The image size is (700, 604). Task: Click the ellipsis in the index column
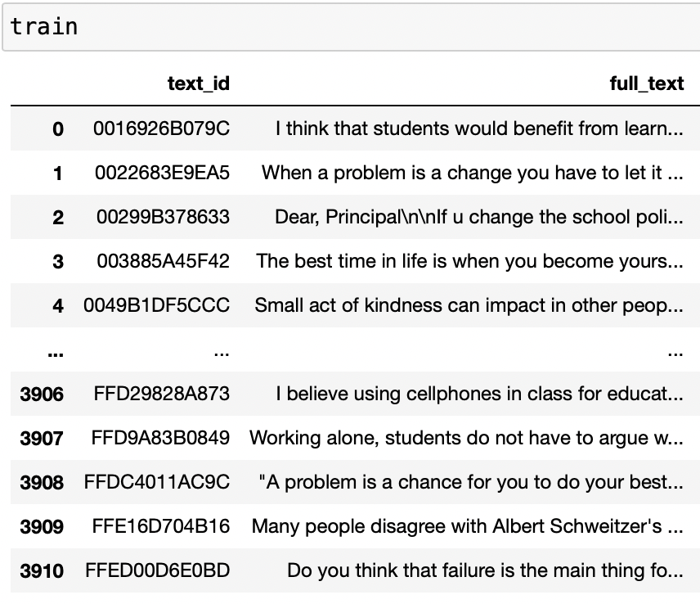(56, 352)
